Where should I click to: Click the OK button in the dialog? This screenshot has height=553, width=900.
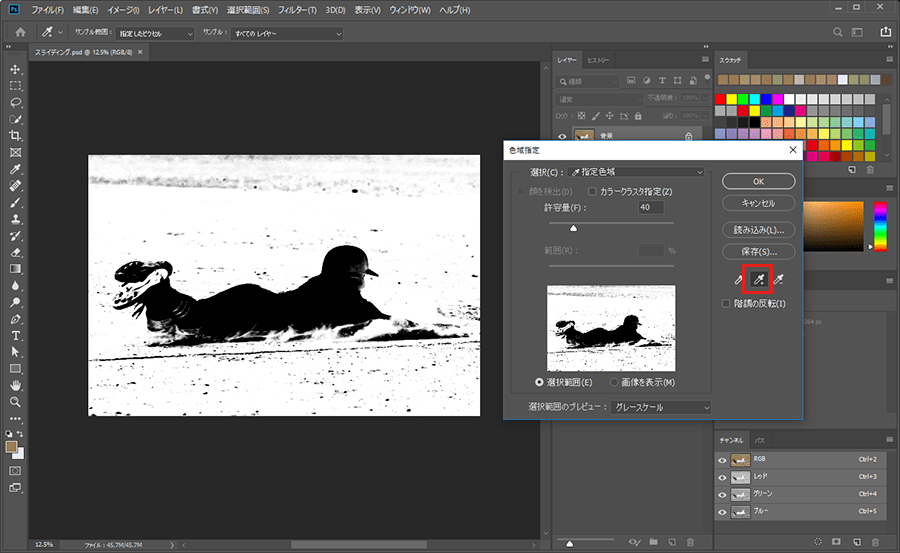coord(758,181)
